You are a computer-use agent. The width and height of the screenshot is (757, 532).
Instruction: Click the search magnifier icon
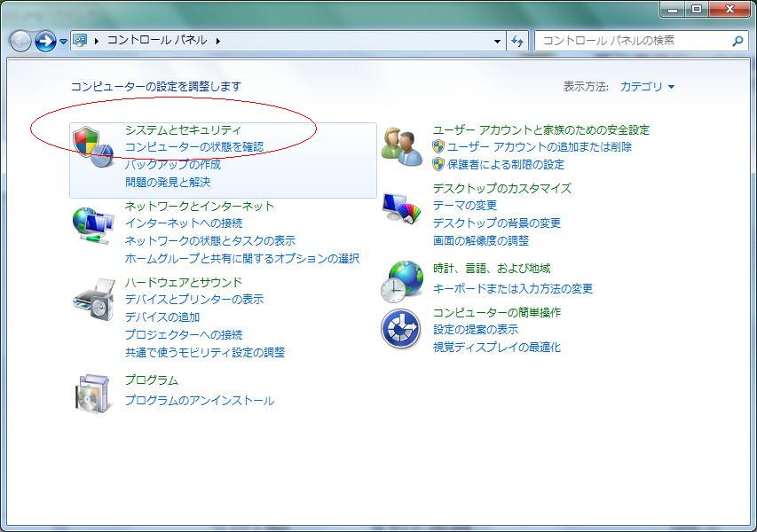(x=737, y=41)
